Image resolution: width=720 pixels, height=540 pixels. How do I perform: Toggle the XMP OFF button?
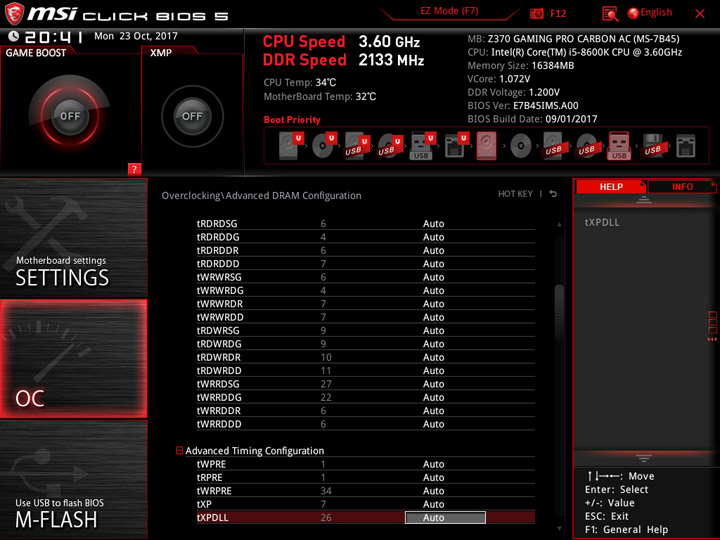pyautogui.click(x=192, y=116)
